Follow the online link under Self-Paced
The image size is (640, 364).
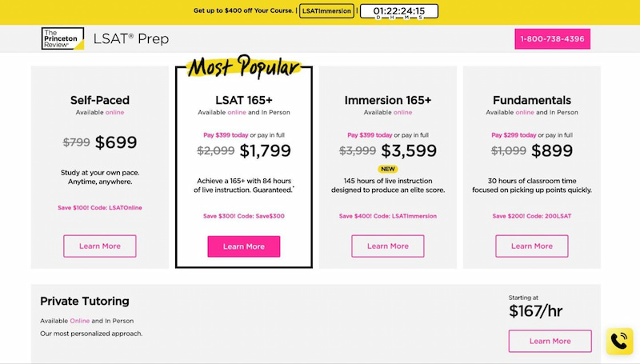[114, 112]
